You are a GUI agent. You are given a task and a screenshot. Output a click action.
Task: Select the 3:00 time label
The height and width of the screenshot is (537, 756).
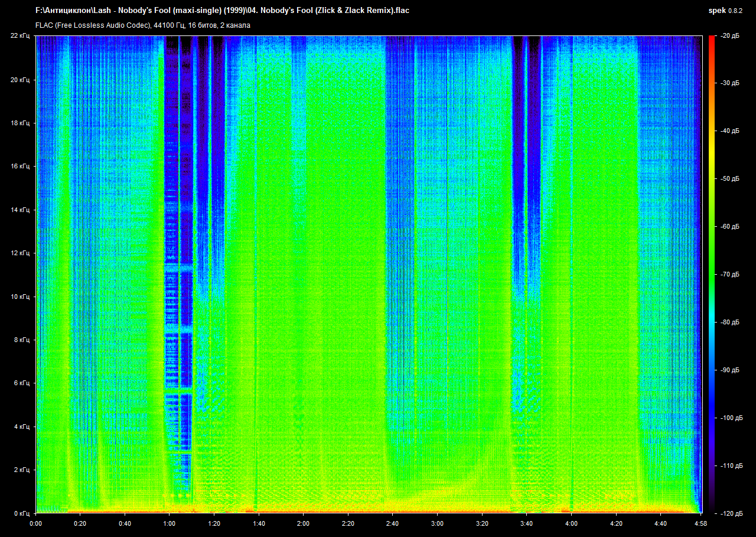click(437, 523)
